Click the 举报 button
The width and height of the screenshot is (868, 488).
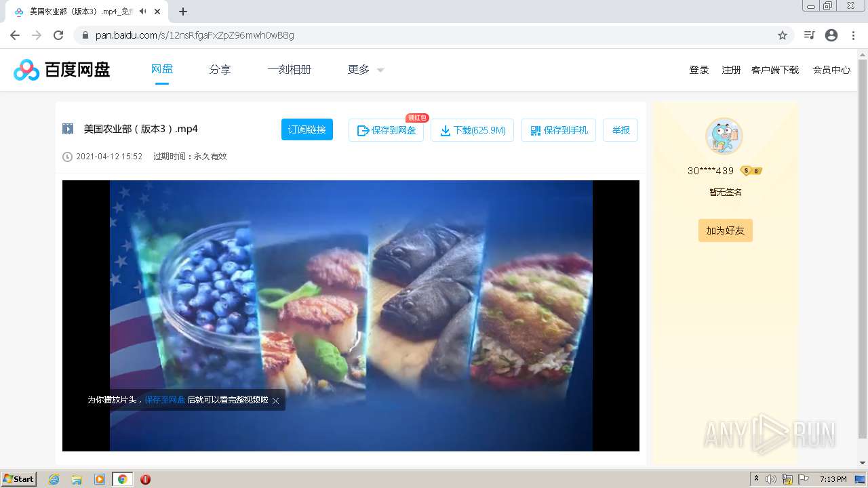coord(620,130)
